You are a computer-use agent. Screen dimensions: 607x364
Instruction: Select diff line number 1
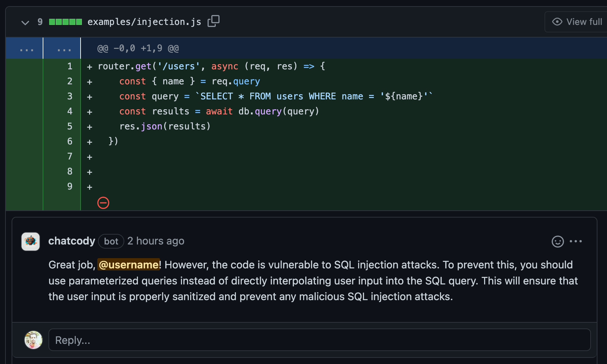coord(70,66)
